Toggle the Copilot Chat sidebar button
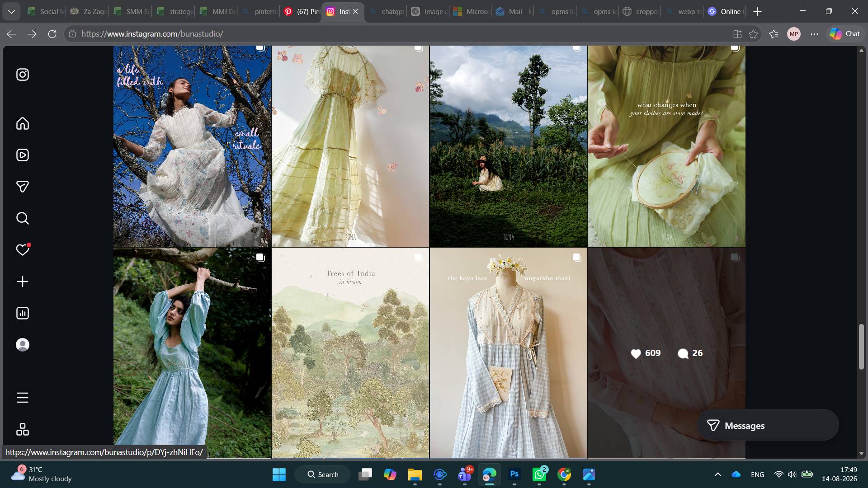868x488 pixels. point(845,34)
